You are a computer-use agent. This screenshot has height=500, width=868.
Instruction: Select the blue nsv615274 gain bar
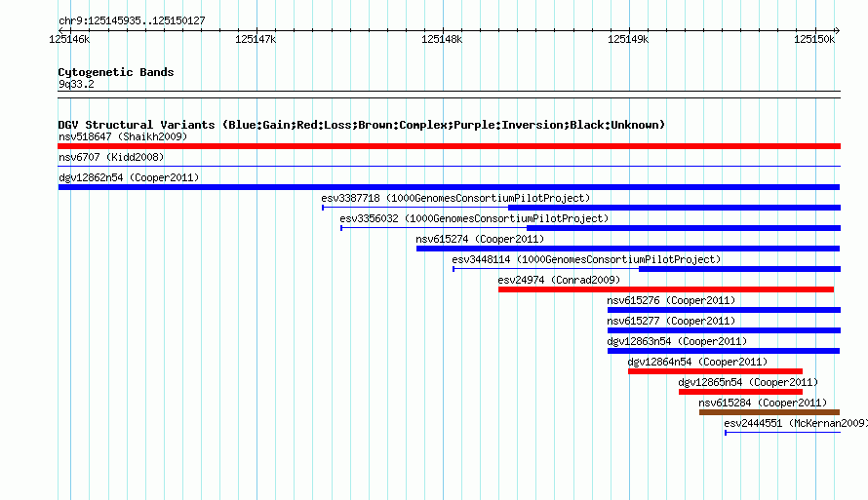[x=628, y=249]
